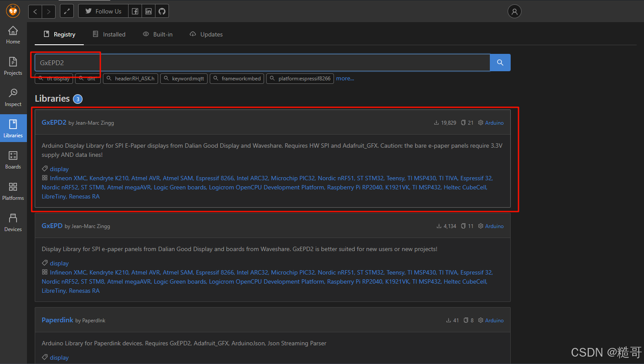Viewport: 644px width, 364px height.
Task: Open the user account profile icon
Action: (515, 11)
